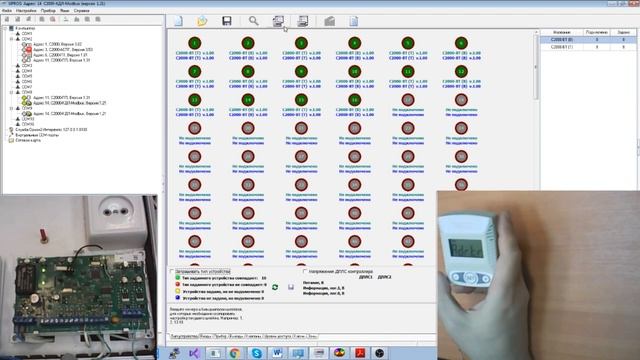Viewport: 640px width, 360px height.
Task: Read configuration from device icon
Action: (278, 21)
